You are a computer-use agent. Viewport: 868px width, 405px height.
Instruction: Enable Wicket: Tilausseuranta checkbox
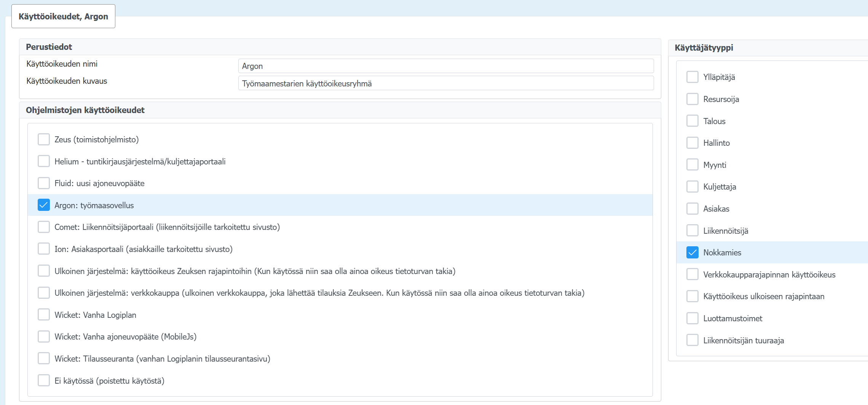[x=44, y=359]
